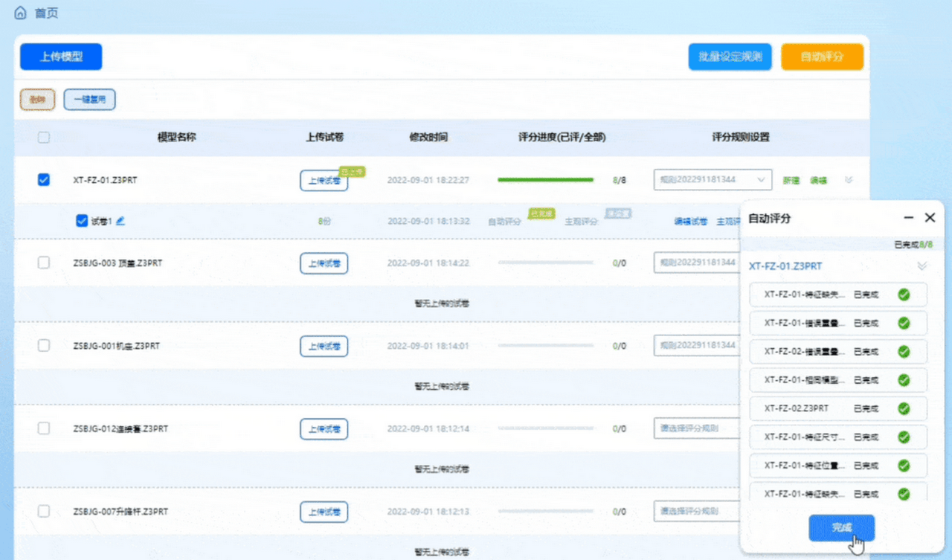Check the ZSBJG-001机座.Z3PRT checkbox
The image size is (952, 560).
44,345
